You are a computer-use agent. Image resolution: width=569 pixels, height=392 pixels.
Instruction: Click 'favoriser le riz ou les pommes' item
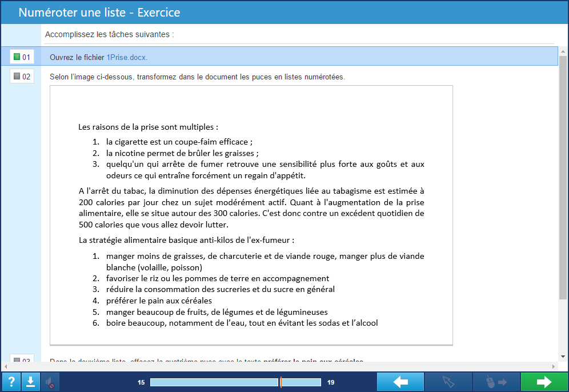click(x=217, y=278)
